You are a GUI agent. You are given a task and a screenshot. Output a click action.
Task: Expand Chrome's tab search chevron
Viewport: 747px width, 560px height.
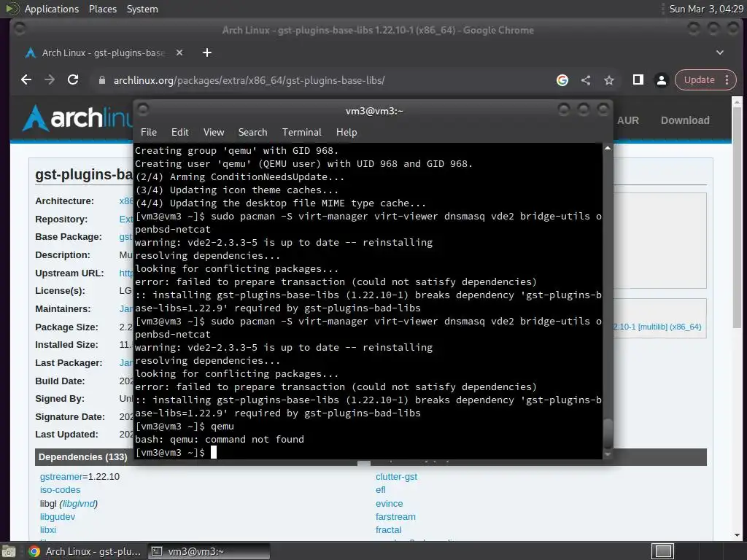720,52
